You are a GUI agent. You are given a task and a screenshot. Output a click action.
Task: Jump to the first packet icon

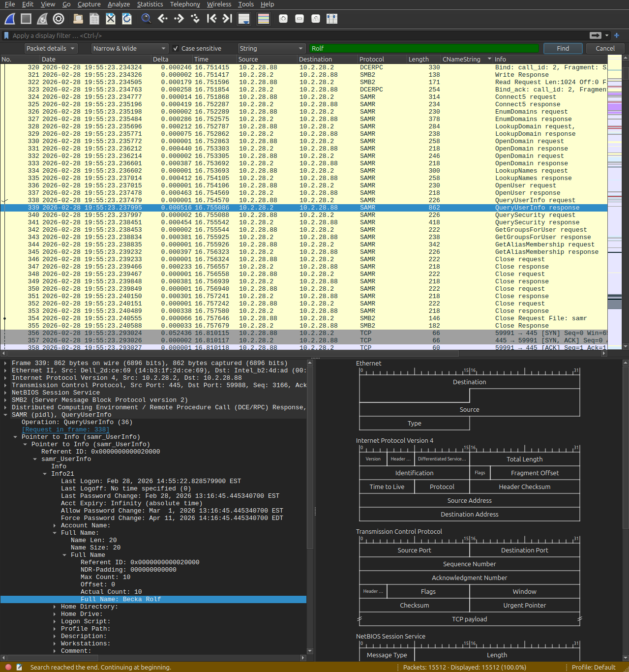coord(211,19)
